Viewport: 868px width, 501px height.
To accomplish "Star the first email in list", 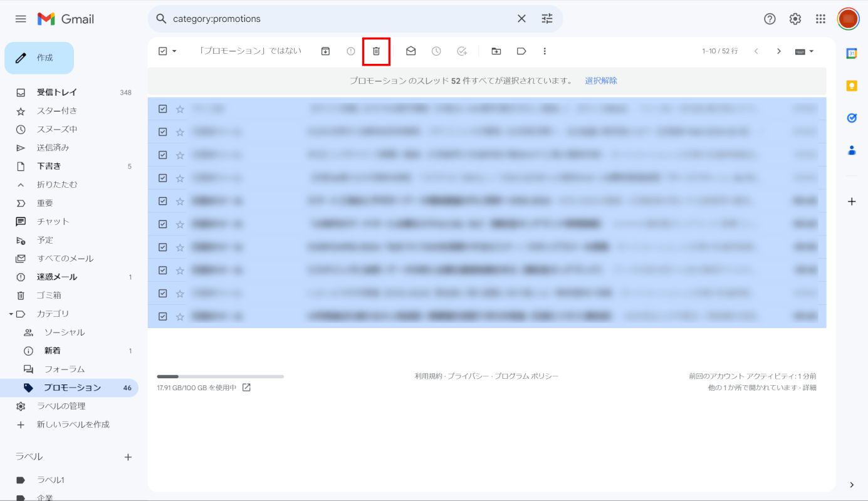I will coord(180,109).
